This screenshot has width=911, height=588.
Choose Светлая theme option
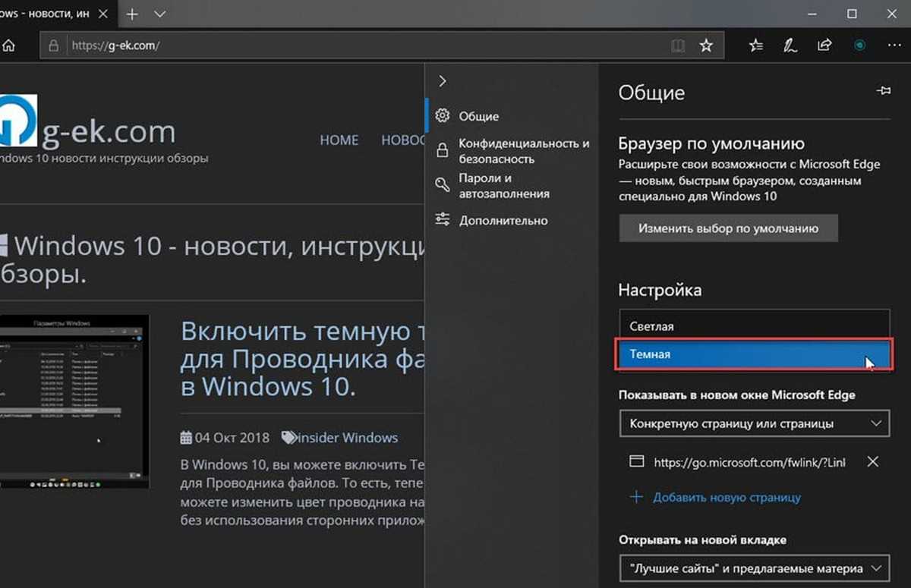point(754,325)
